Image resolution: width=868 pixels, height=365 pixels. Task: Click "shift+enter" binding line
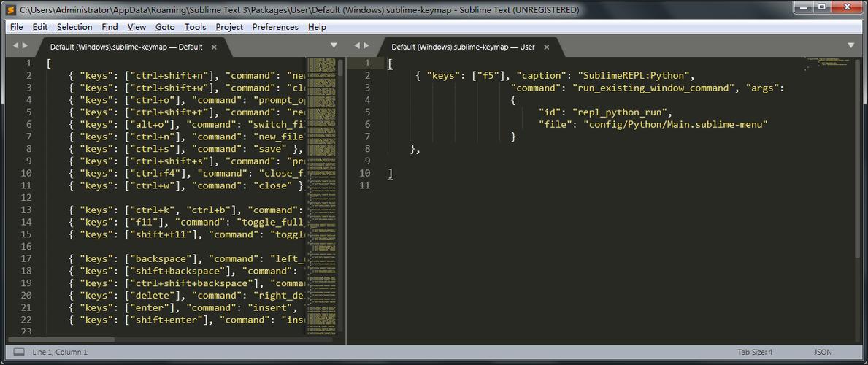(187, 319)
